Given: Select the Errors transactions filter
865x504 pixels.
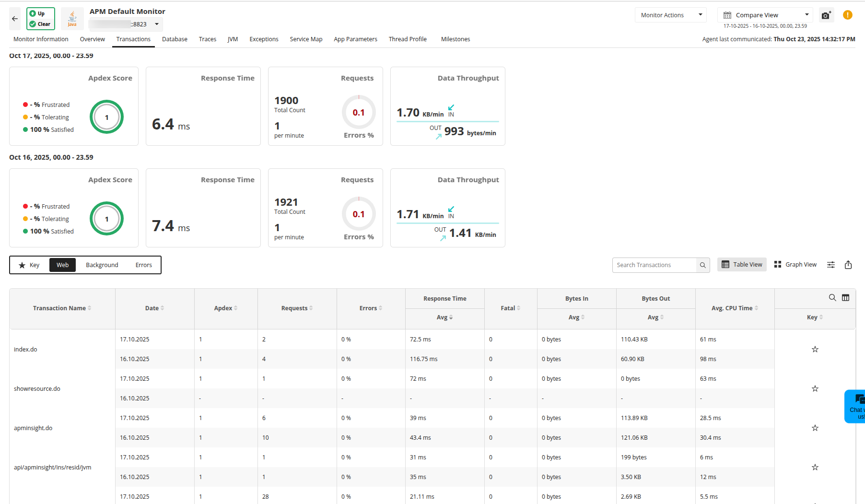Looking at the screenshot, I should point(143,265).
